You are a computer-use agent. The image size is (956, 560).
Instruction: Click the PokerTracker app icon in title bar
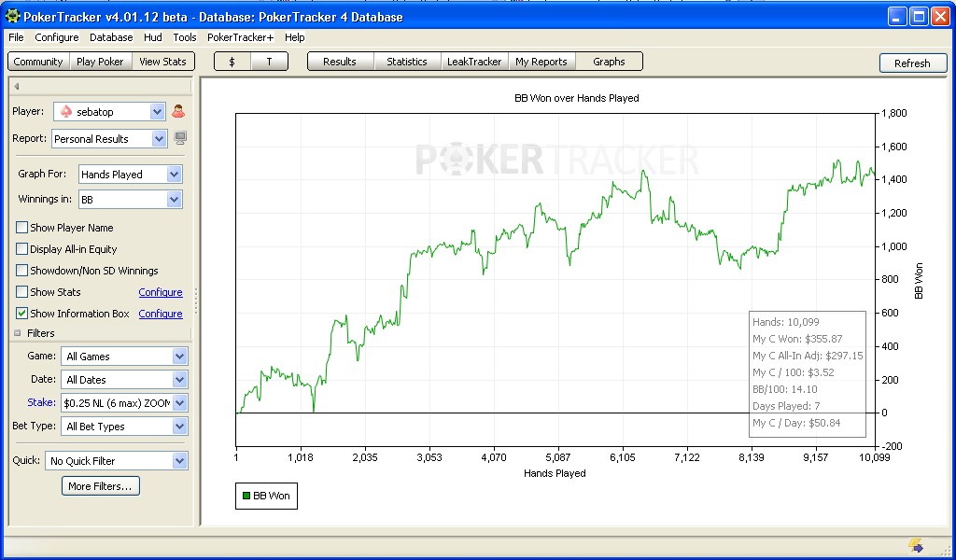12,16
